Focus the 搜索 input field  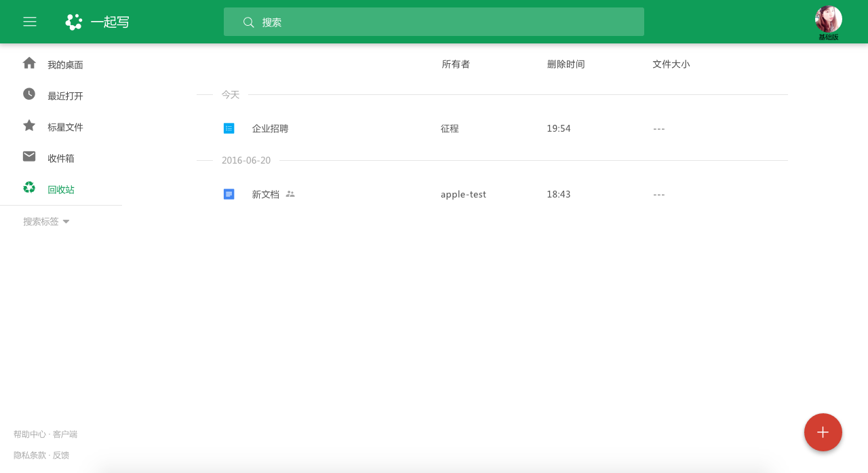coord(434,22)
